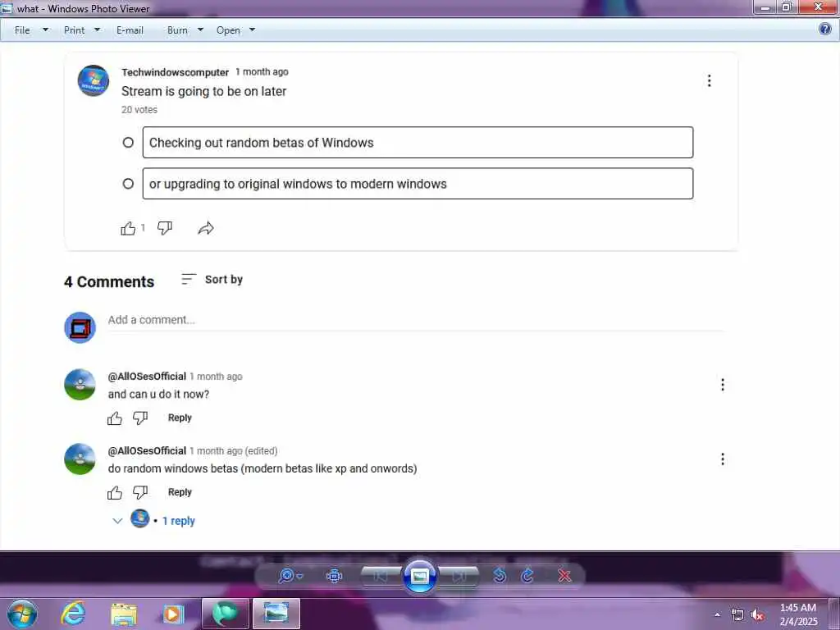Click 'or upgrading to original windows to modern windows' box
The image size is (840, 630).
418,184
